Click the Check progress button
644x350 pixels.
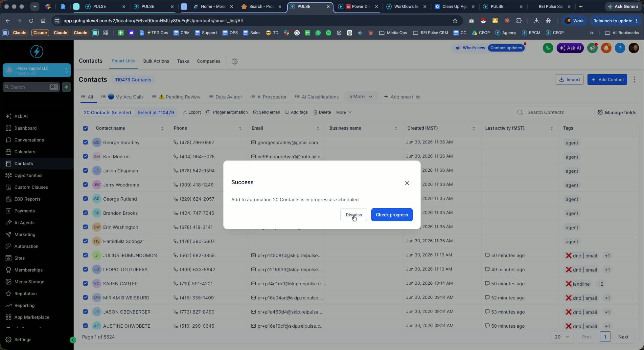392,215
